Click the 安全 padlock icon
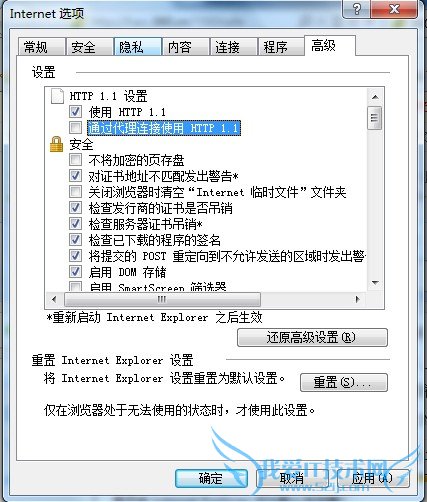The height and width of the screenshot is (502, 427). pyautogui.click(x=56, y=144)
